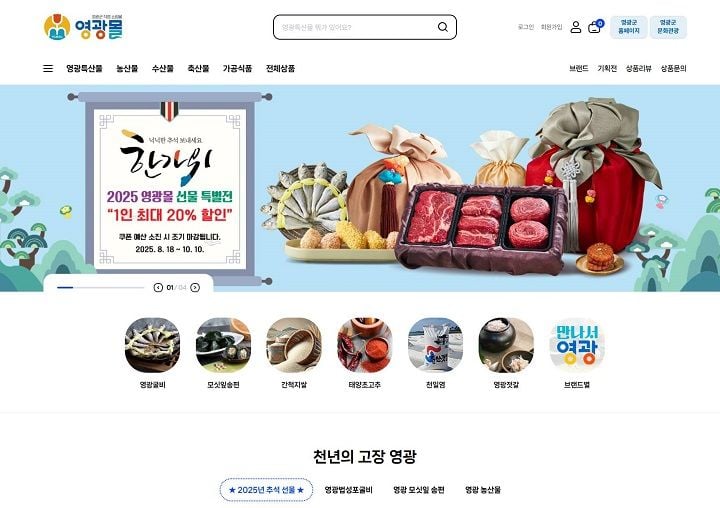Open the hamburger category menu
Screen dimensions: 720x508
point(48,68)
